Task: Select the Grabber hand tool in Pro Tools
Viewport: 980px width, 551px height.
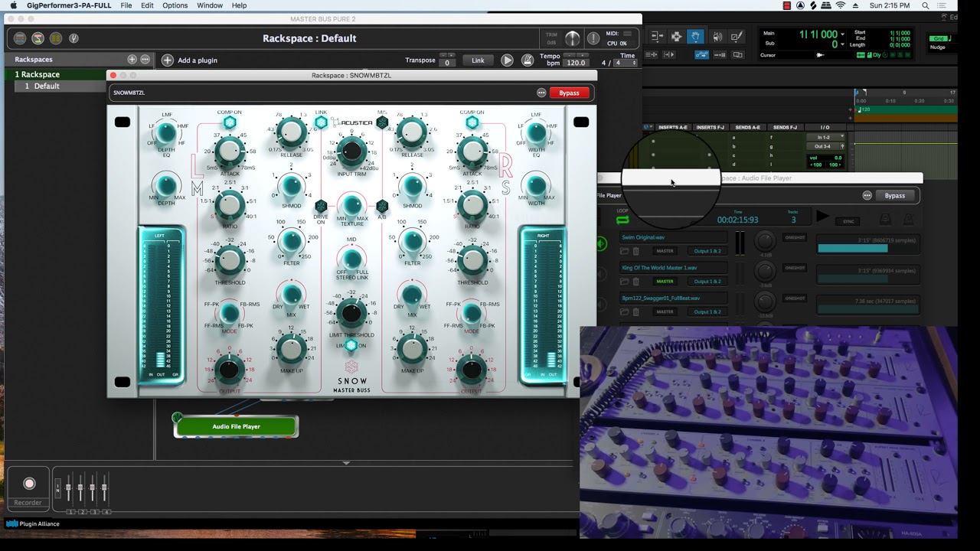Action: point(695,36)
